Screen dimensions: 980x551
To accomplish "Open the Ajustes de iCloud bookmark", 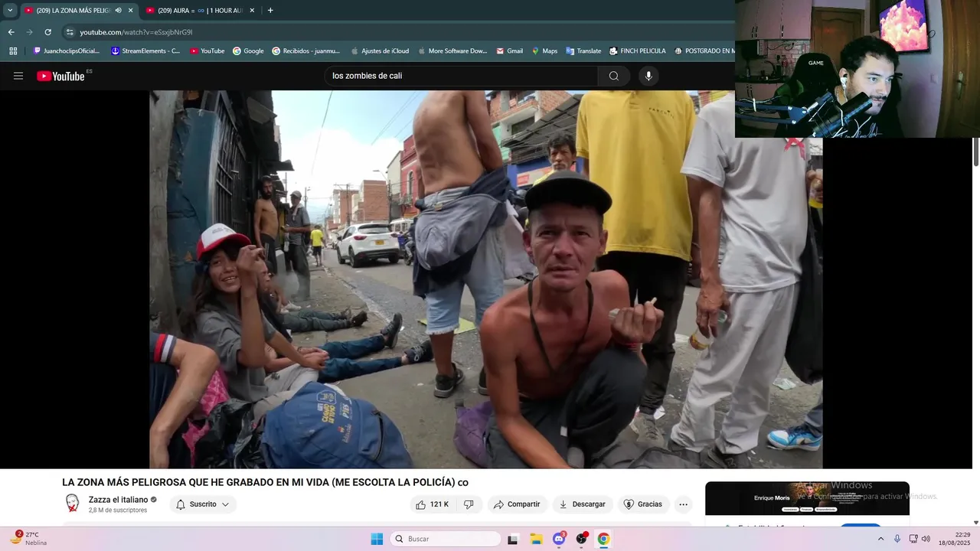I will tap(380, 51).
